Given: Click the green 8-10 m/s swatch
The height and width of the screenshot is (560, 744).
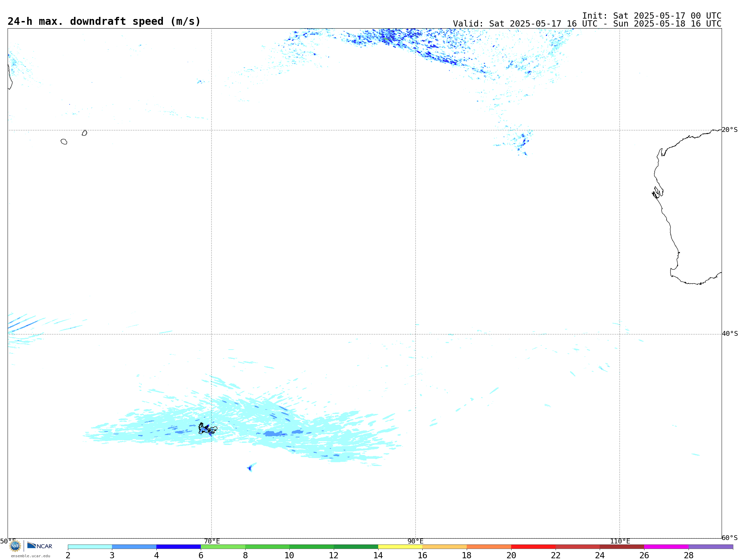Looking at the screenshot, I should pyautogui.click(x=267, y=547).
